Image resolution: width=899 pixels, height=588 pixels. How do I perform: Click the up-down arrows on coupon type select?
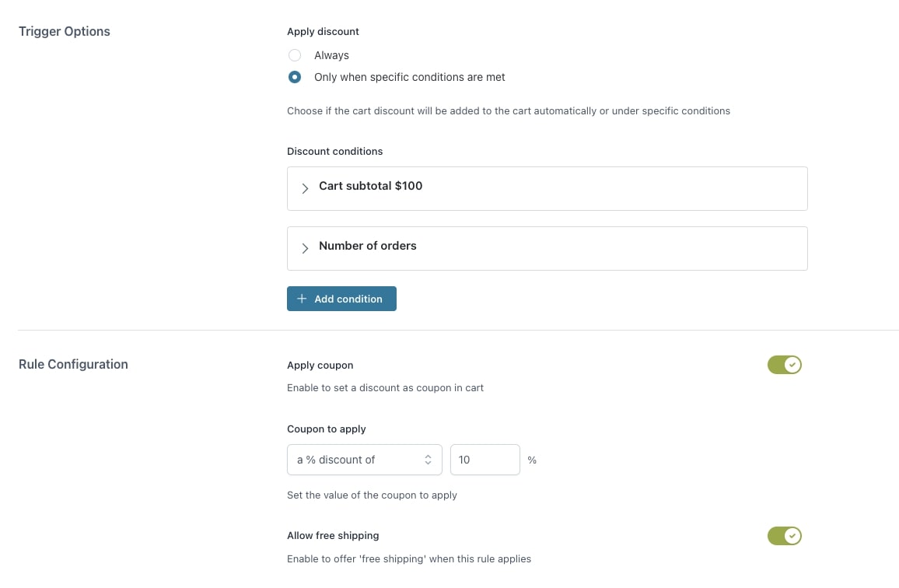click(428, 460)
